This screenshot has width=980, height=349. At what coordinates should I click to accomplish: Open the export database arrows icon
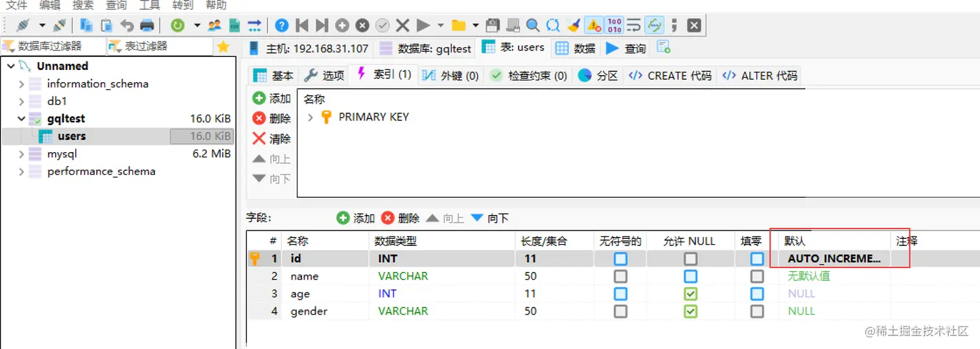[254, 25]
